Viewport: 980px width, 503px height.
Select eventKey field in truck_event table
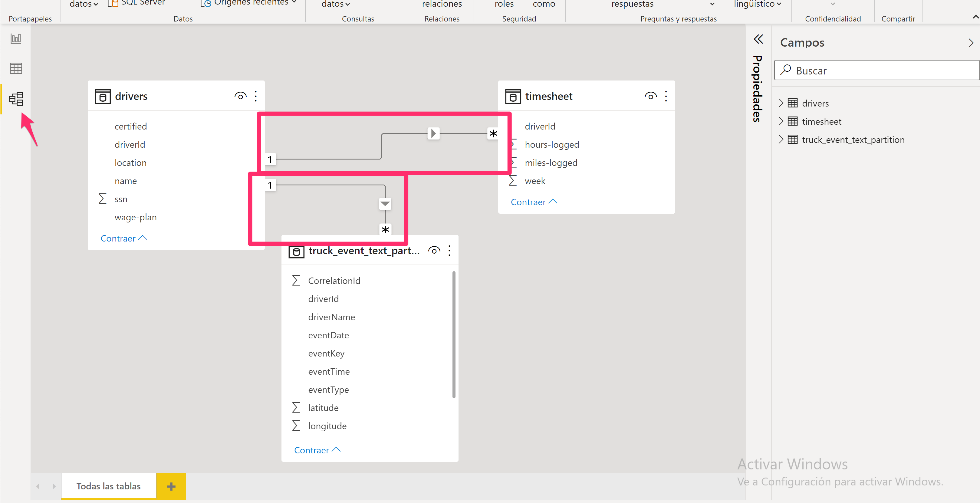click(x=326, y=353)
